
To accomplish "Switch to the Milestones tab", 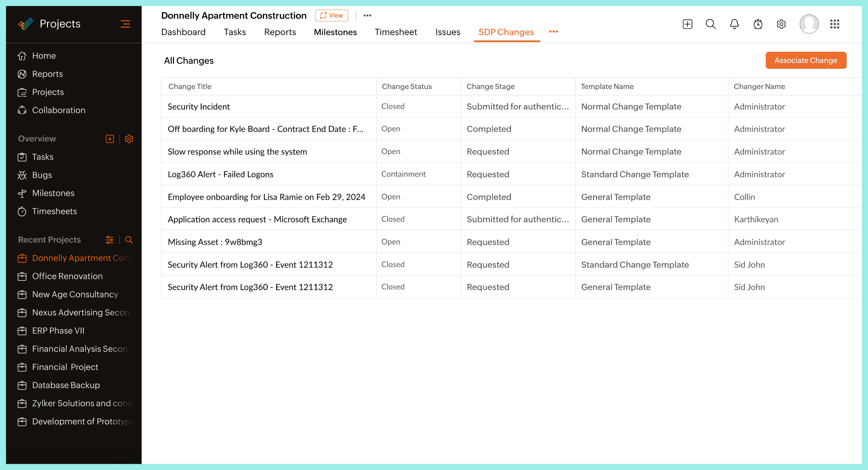I will point(335,32).
